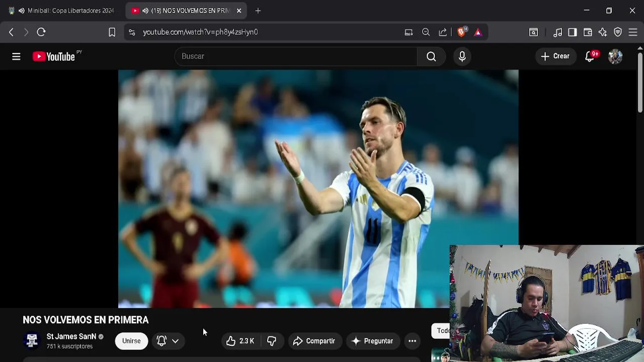This screenshot has width=644, height=362.
Task: Open the YouTube notifications bell
Action: 590,56
